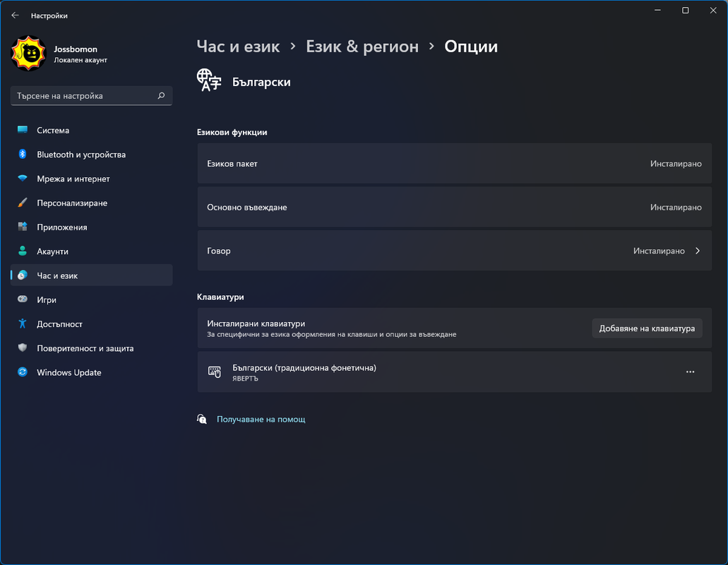This screenshot has height=565, width=728.
Task: Click the Основно въвеждане row
Action: point(455,207)
